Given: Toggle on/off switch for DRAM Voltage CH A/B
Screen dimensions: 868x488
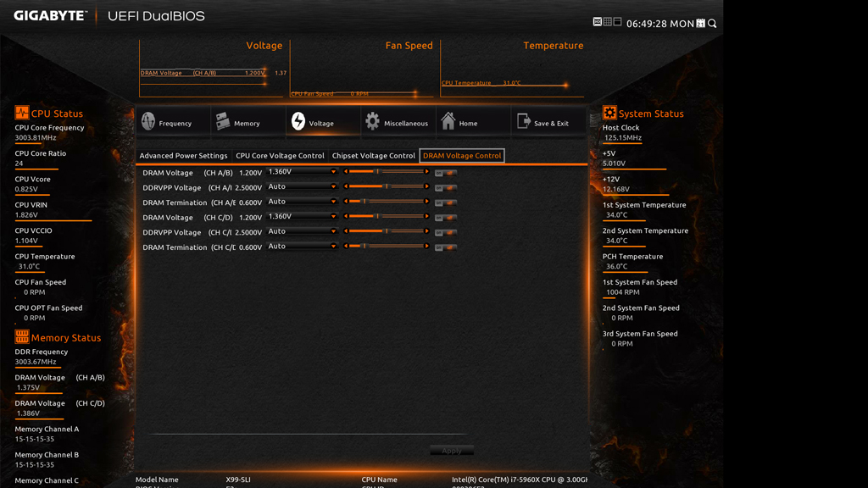Looking at the screenshot, I should (445, 173).
